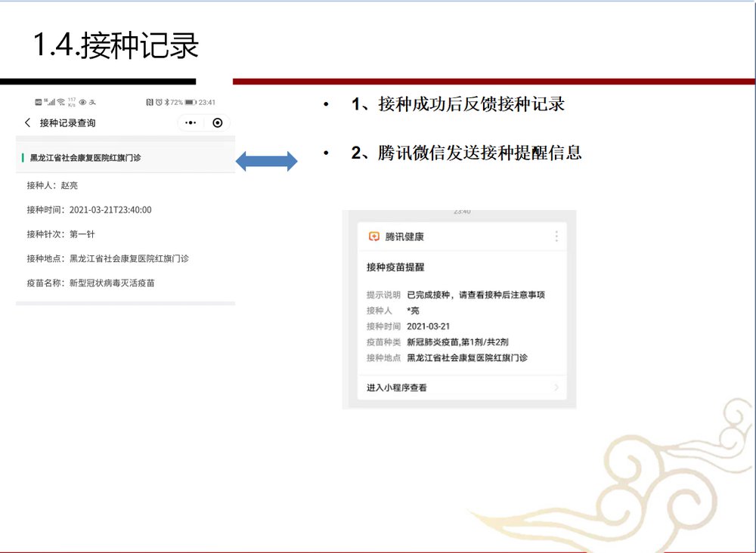756x553 pixels.
Task: Tap the Wi-Fi icon in phone status bar
Action: click(60, 102)
